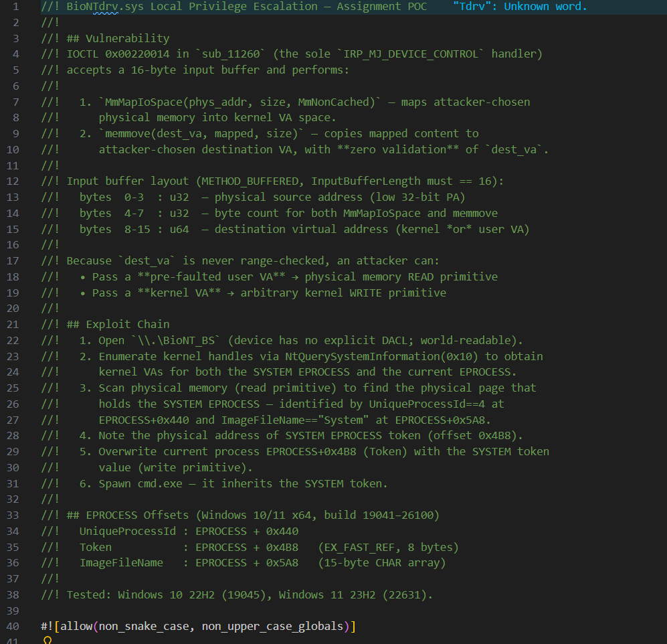
Task: Click "METHOD_BUFFERED" in the input buffer layout line
Action: click(250, 181)
